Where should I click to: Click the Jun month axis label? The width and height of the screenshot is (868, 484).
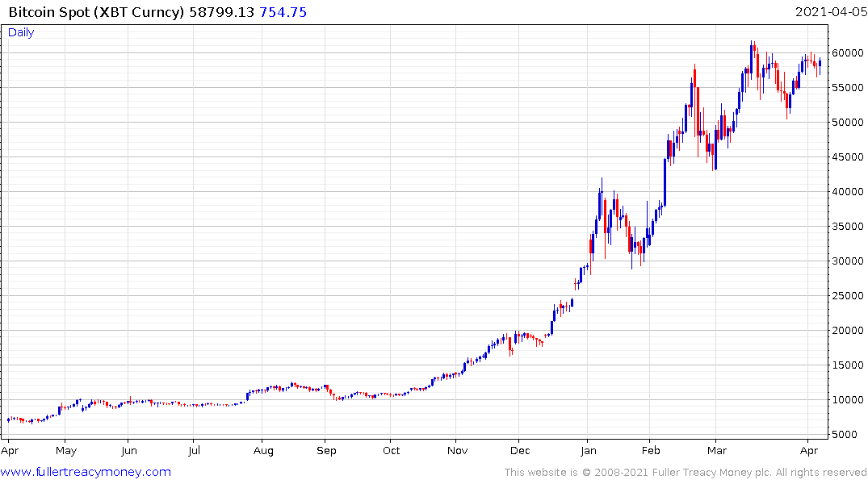[129, 451]
